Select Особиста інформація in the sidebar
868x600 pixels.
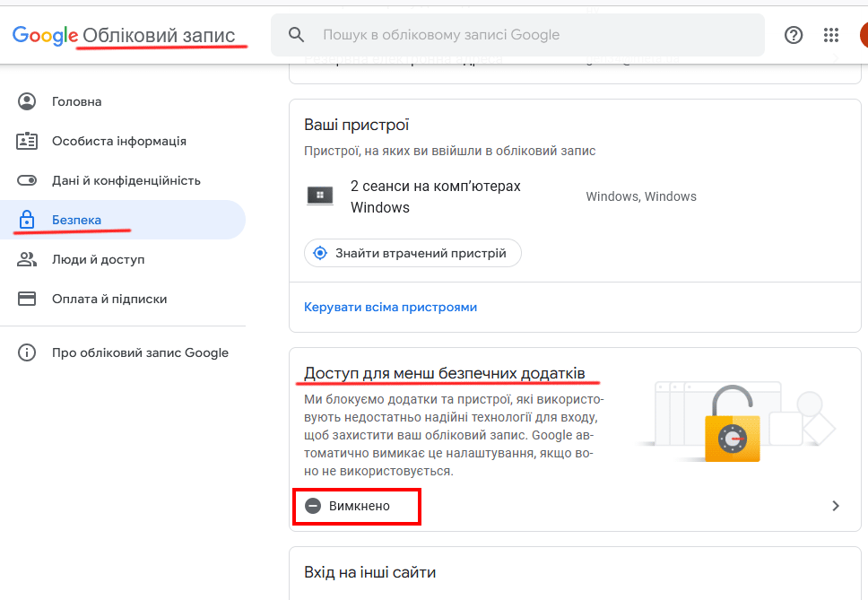coord(118,141)
